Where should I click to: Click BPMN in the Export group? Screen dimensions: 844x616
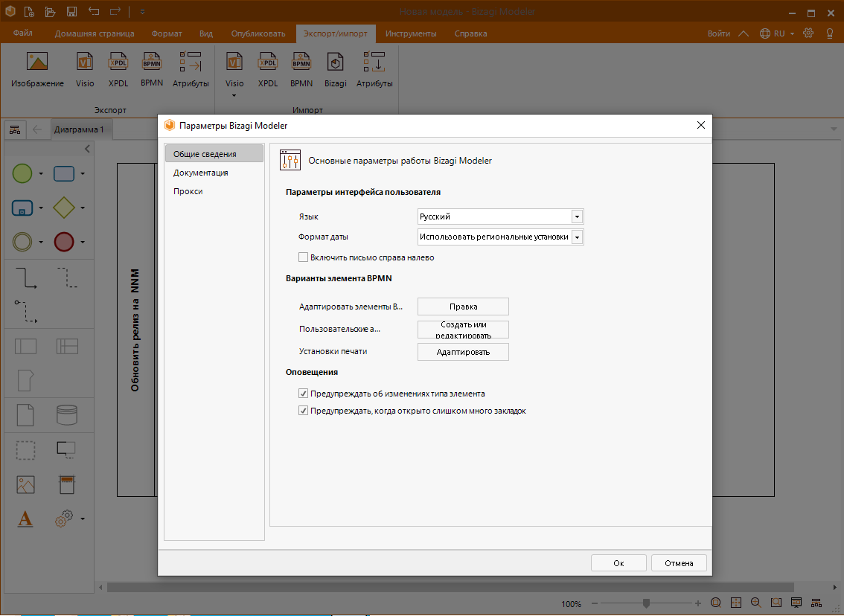pos(151,69)
